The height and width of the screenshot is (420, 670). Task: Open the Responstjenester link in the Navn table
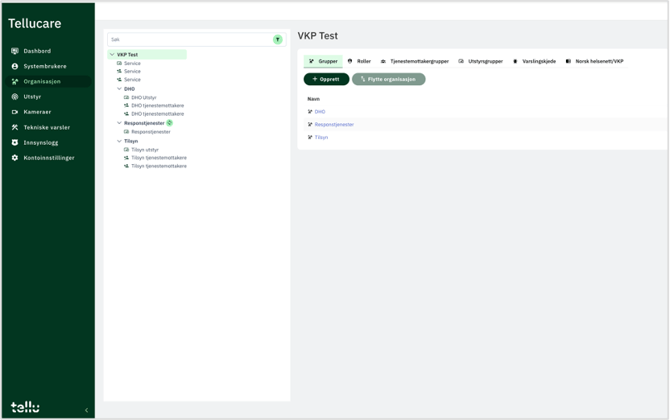[x=334, y=124]
